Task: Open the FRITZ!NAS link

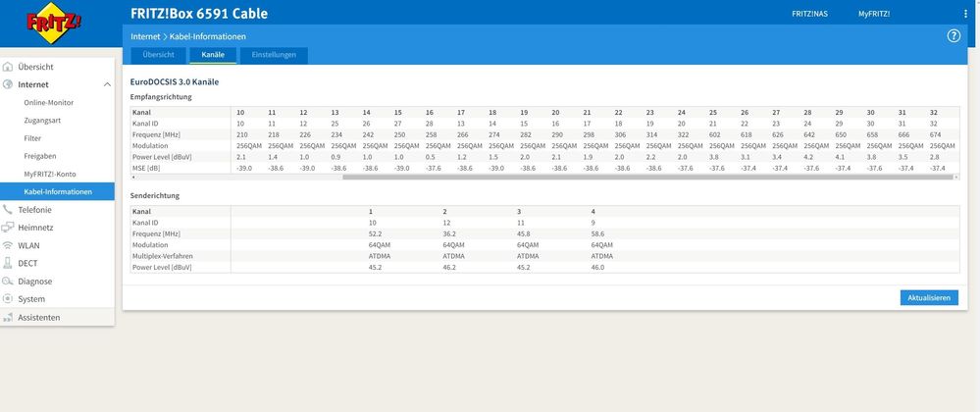Action: coord(809,14)
